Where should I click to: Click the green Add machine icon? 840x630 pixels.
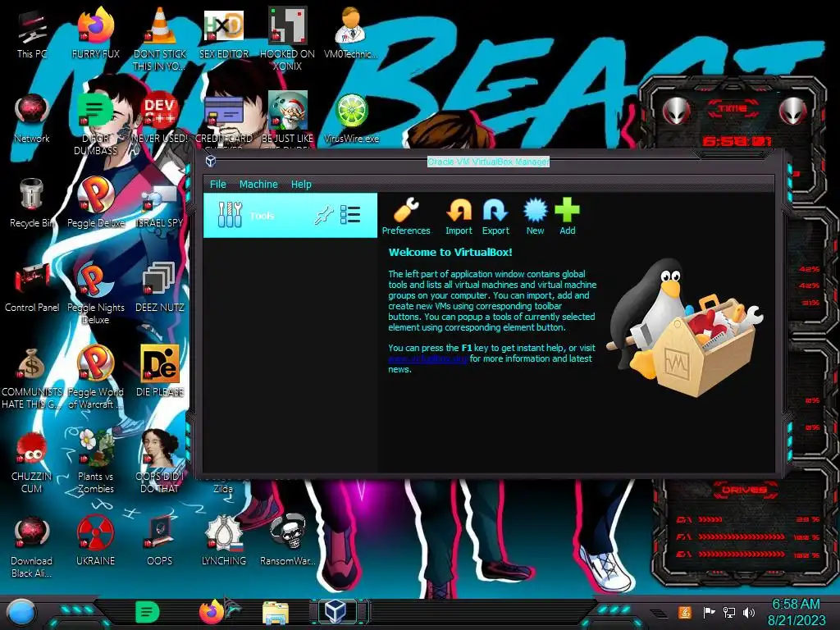click(568, 210)
